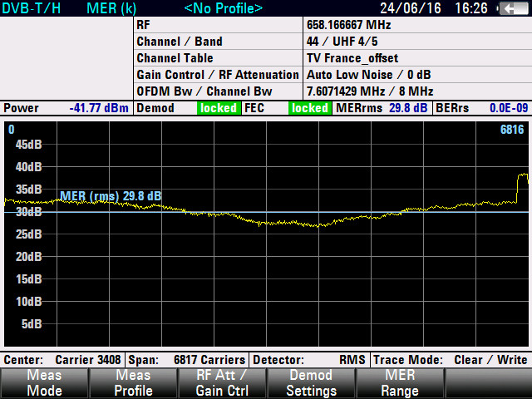532x399 pixels.
Task: Select Auto Low Noise / 0 dB value
Action: [x=368, y=75]
